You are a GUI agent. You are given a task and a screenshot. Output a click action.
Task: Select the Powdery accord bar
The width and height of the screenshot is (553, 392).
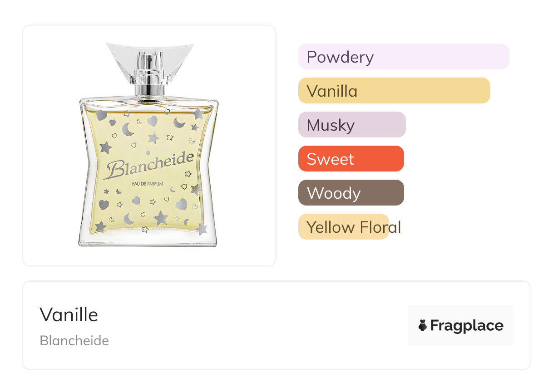coord(404,57)
